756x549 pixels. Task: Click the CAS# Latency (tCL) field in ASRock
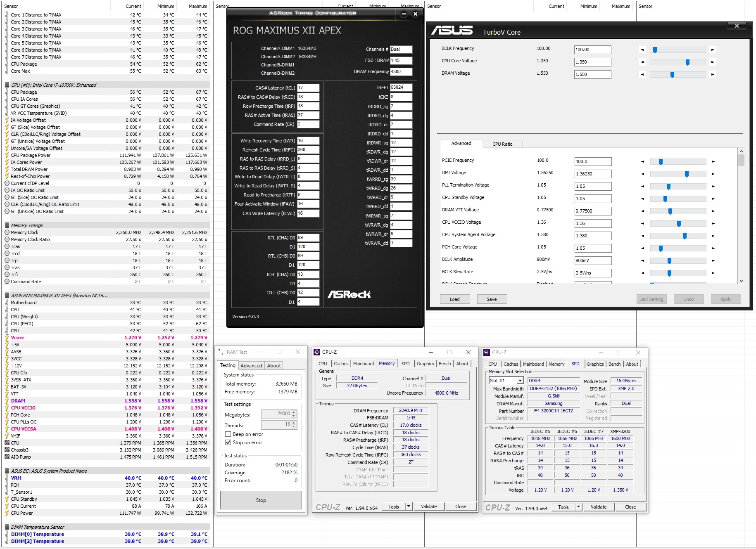pyautogui.click(x=308, y=88)
